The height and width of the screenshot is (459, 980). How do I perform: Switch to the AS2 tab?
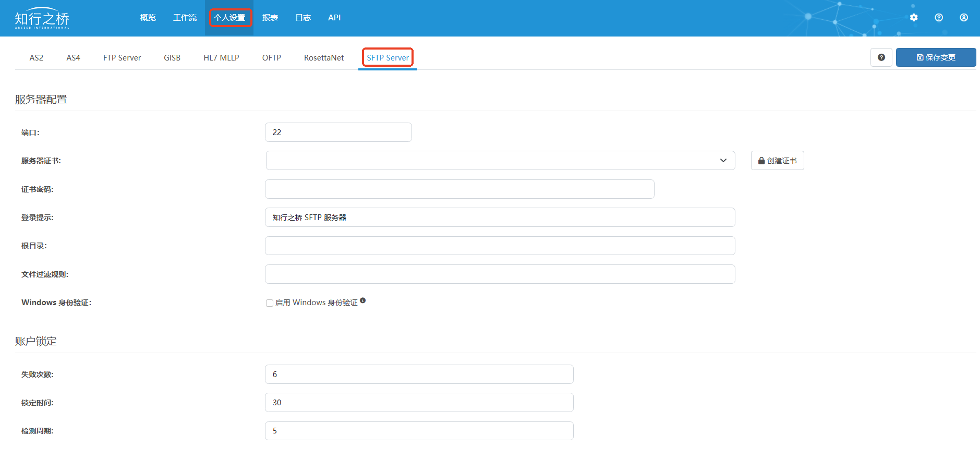(37, 58)
